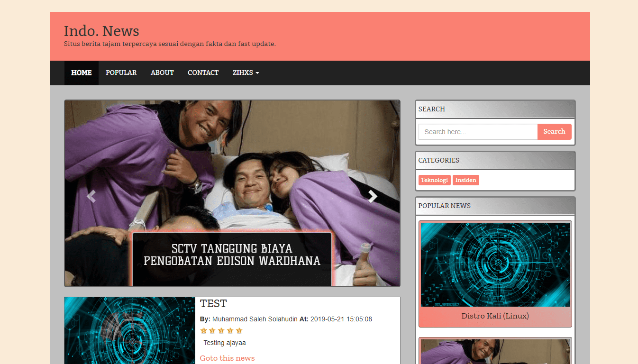Select the Teknologi category tag
638x364 pixels.
point(434,180)
